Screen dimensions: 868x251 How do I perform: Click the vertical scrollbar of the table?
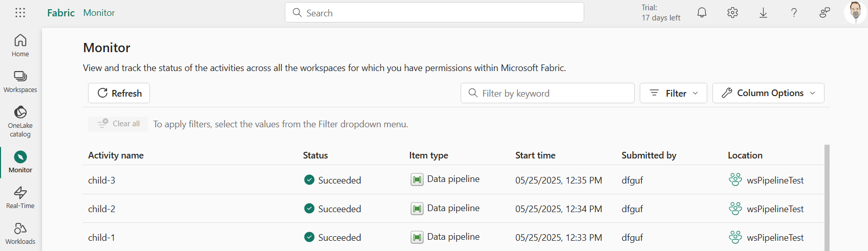tap(827, 197)
